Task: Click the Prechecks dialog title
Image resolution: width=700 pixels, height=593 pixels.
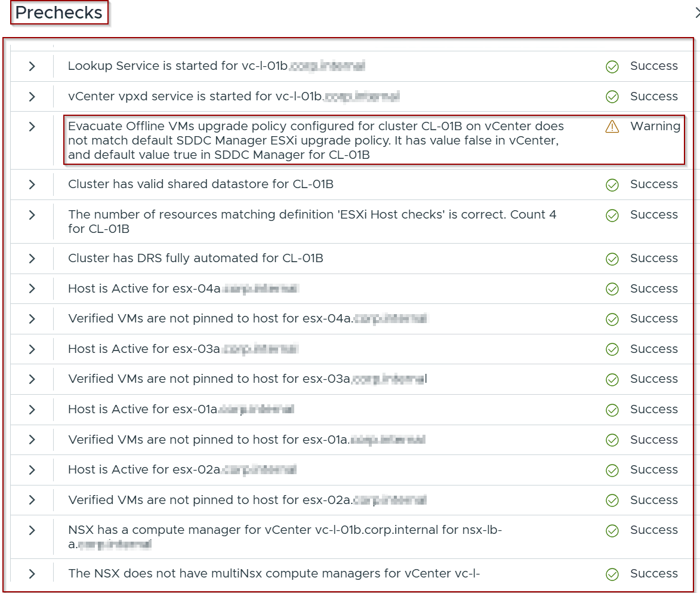Action: 59,13
